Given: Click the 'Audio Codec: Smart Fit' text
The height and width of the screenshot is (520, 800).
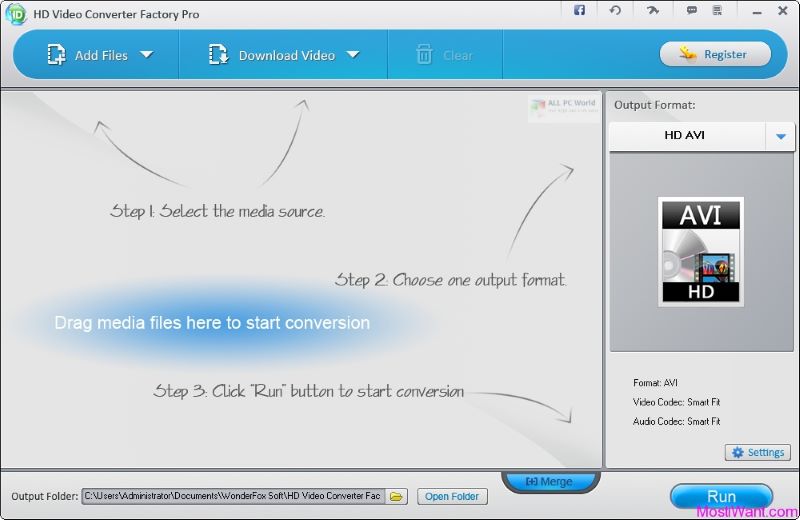Looking at the screenshot, I should 677,422.
